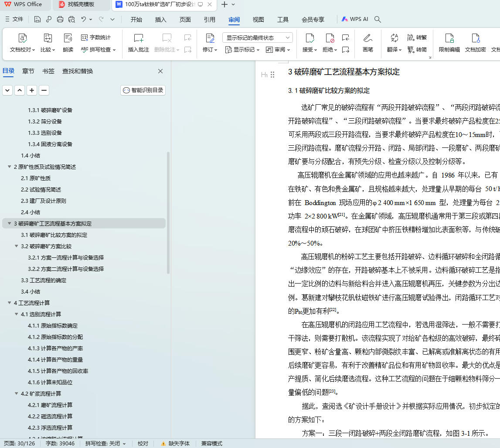Open 显示标记的最终状态 combo box

(257, 38)
